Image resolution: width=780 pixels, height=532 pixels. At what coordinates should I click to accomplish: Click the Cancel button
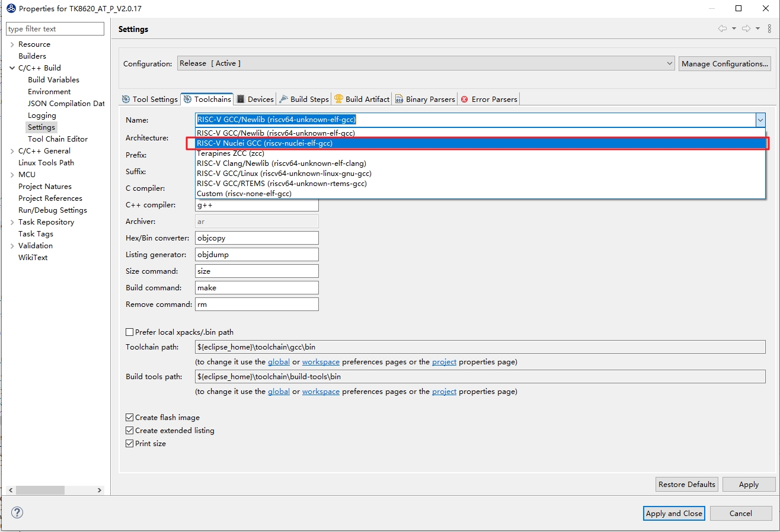click(x=741, y=513)
